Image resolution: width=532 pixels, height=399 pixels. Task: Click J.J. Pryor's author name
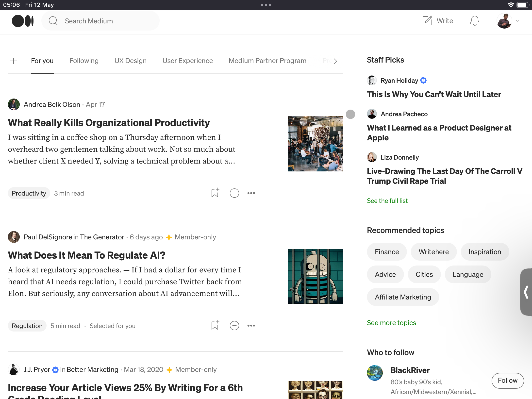tap(37, 369)
